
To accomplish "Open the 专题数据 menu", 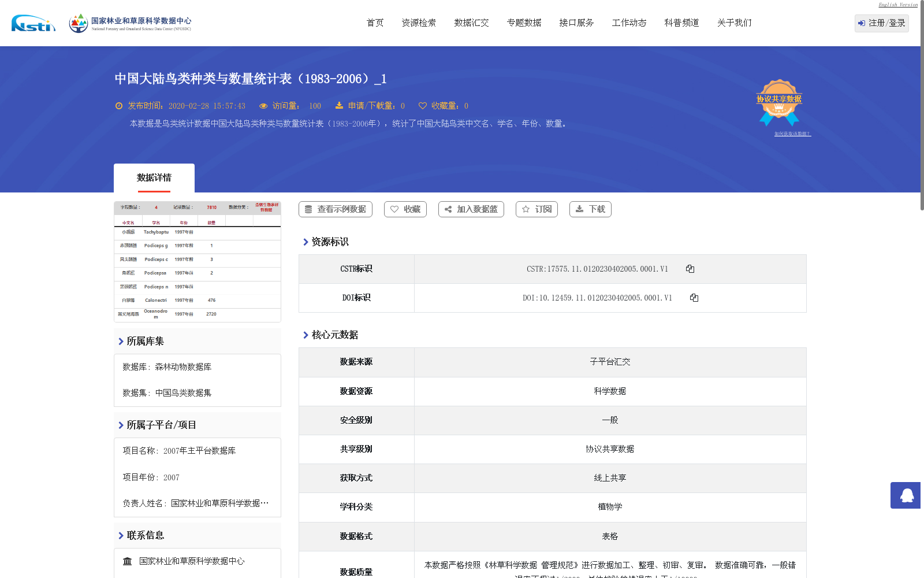I will pyautogui.click(x=524, y=23).
